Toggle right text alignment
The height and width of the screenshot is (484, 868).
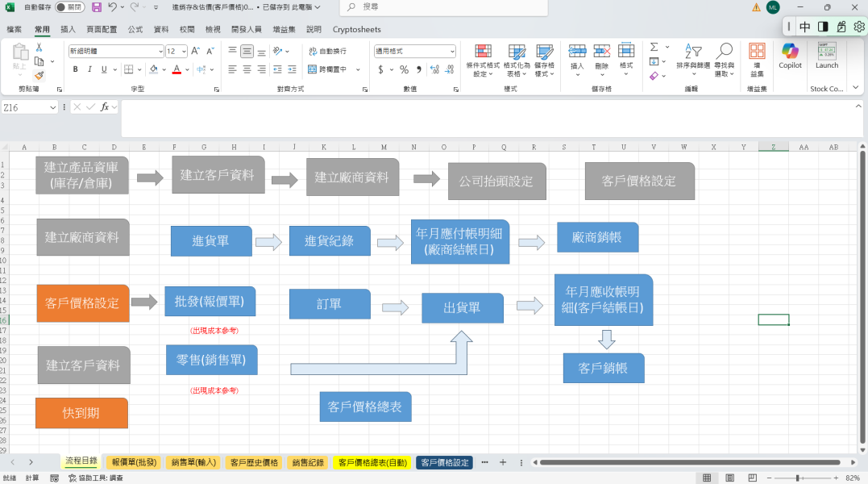coord(261,69)
